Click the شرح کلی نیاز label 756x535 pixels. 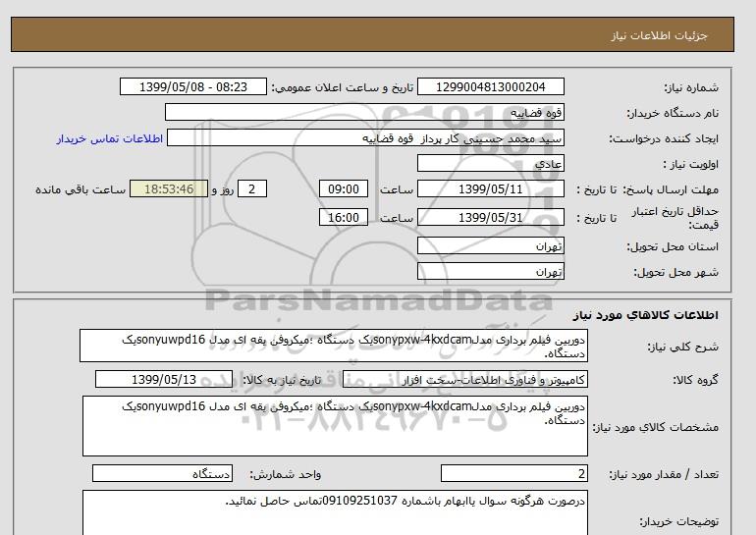click(682, 347)
